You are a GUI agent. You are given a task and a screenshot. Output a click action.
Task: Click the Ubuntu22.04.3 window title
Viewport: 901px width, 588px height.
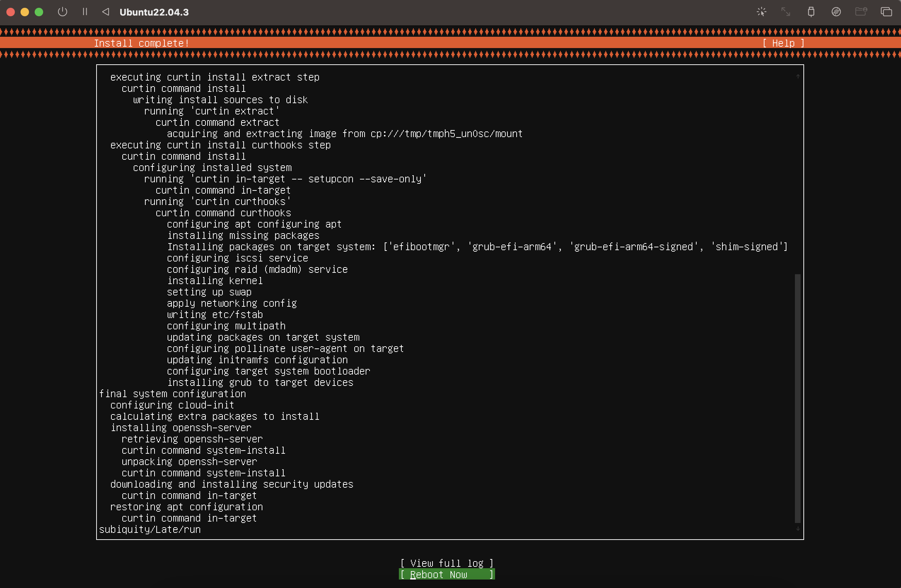pos(154,12)
